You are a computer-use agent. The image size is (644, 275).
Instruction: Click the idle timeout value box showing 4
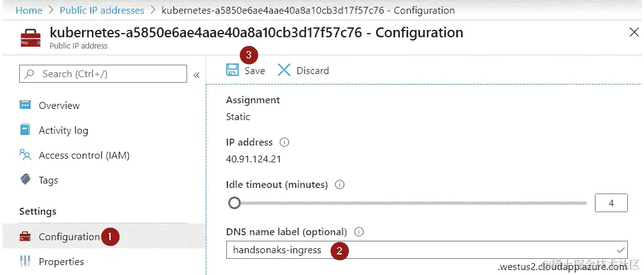611,203
